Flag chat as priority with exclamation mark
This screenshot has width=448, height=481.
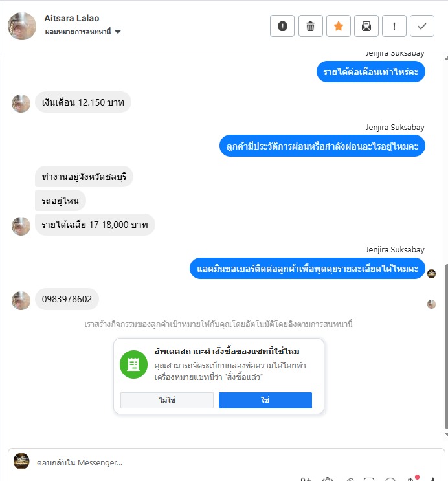point(394,26)
